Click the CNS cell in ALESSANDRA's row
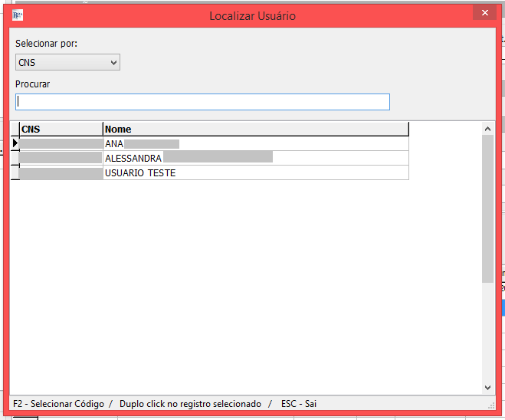 (61, 158)
